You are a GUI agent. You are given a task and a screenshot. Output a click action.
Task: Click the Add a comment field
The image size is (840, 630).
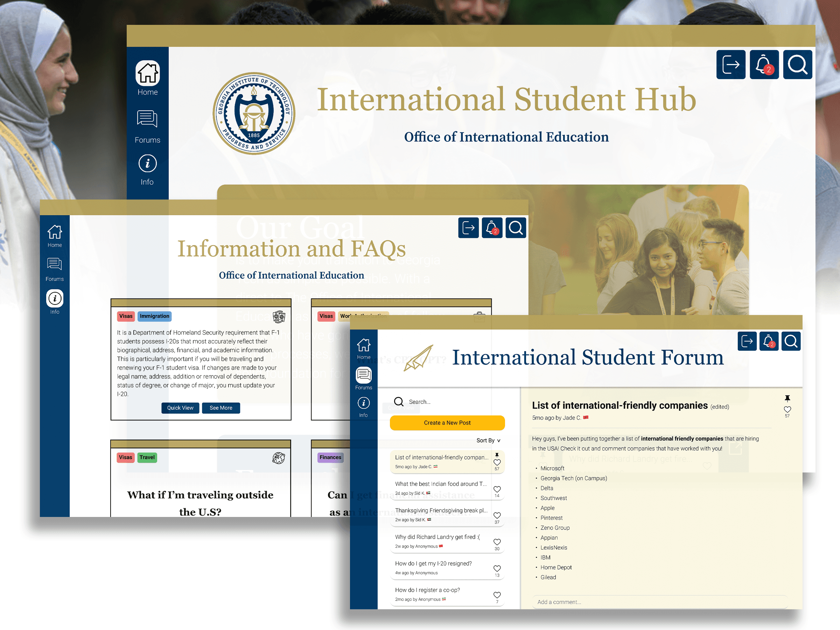[659, 602]
